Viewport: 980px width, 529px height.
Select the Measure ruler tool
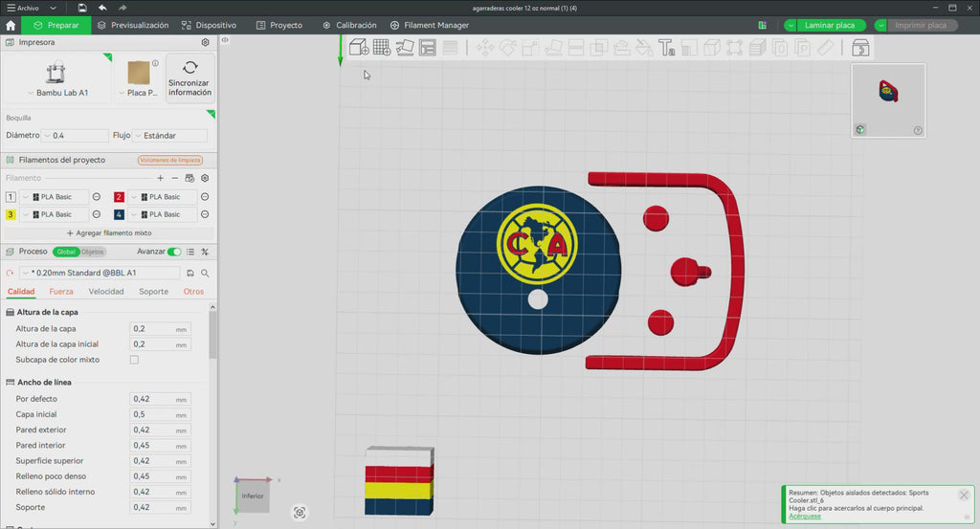[826, 48]
